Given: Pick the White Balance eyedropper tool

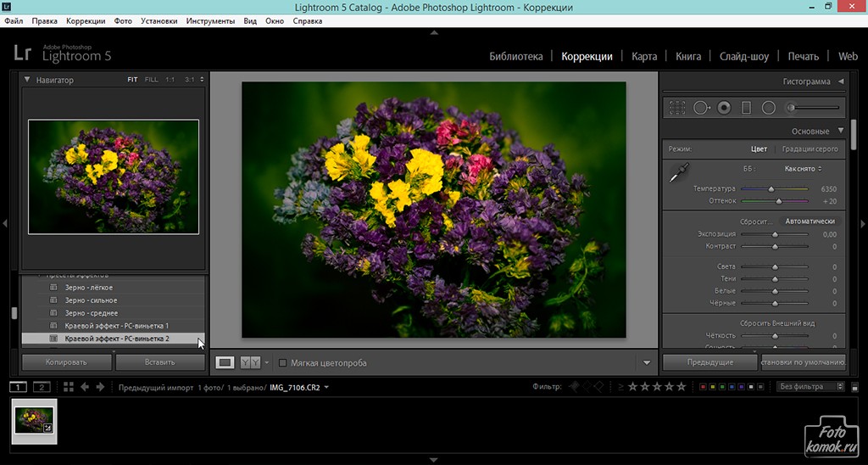Looking at the screenshot, I should tap(679, 173).
